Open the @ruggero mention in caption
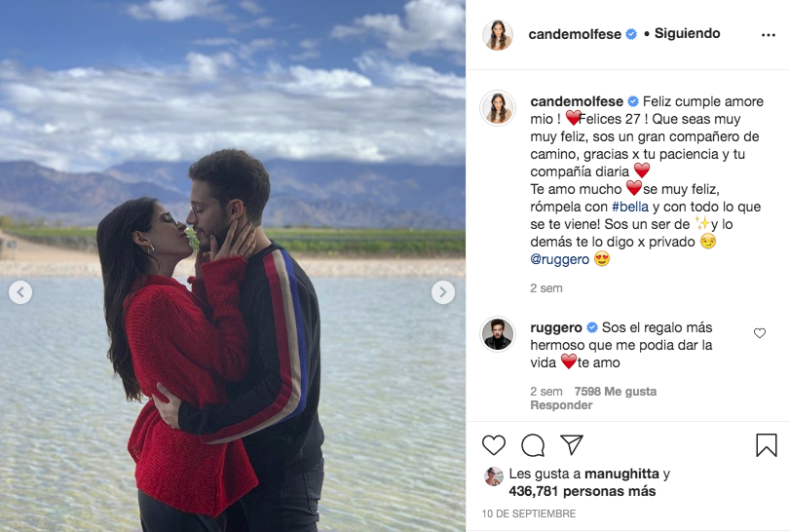Viewport: 790px width, 532px height. (x=559, y=259)
